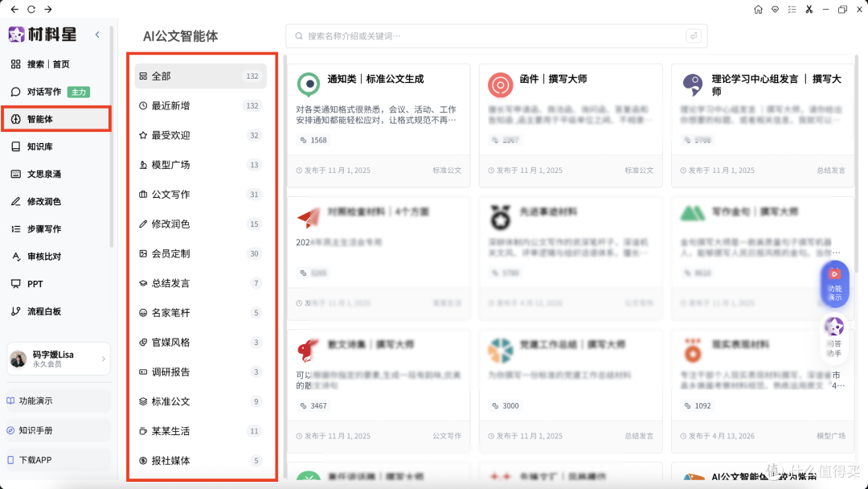The width and height of the screenshot is (868, 489).
Task: Click the 通知类 card green eye icon
Action: (x=309, y=84)
